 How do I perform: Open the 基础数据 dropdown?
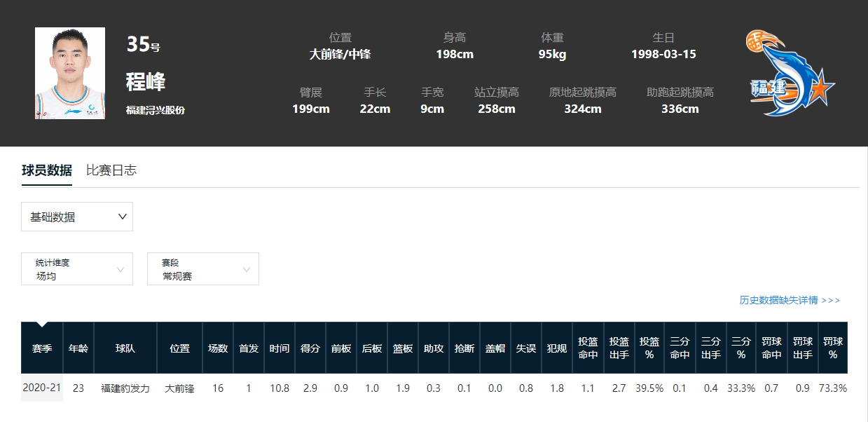pos(77,217)
